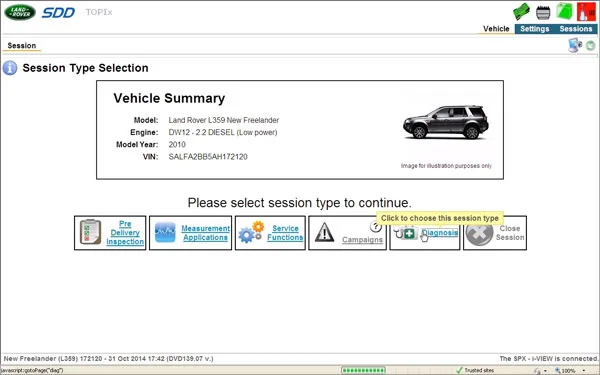Click the green circular X icon

coord(590,46)
